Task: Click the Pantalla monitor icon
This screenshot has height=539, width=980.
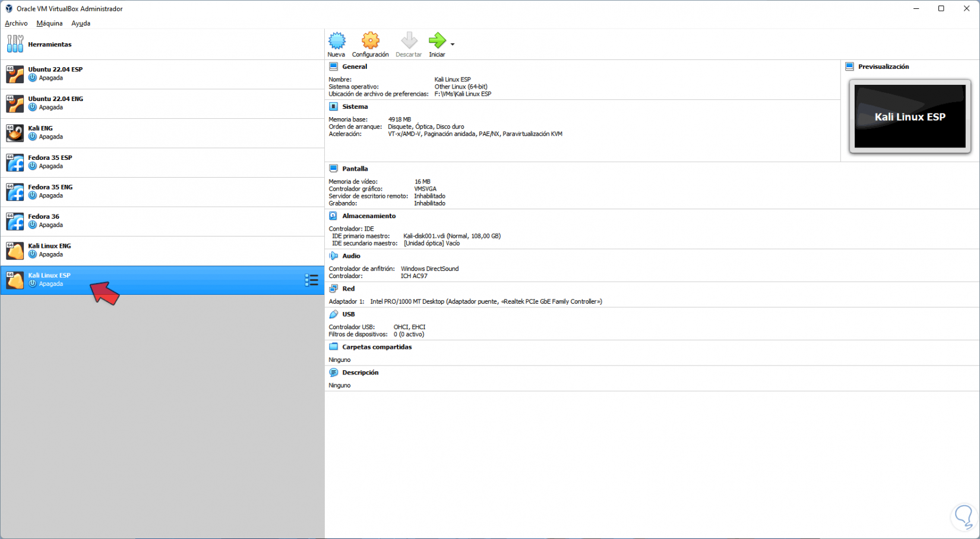Action: (333, 169)
